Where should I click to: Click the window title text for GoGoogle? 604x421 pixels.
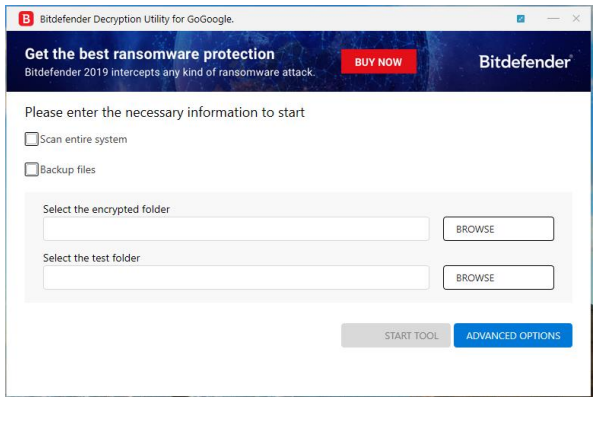(x=136, y=19)
